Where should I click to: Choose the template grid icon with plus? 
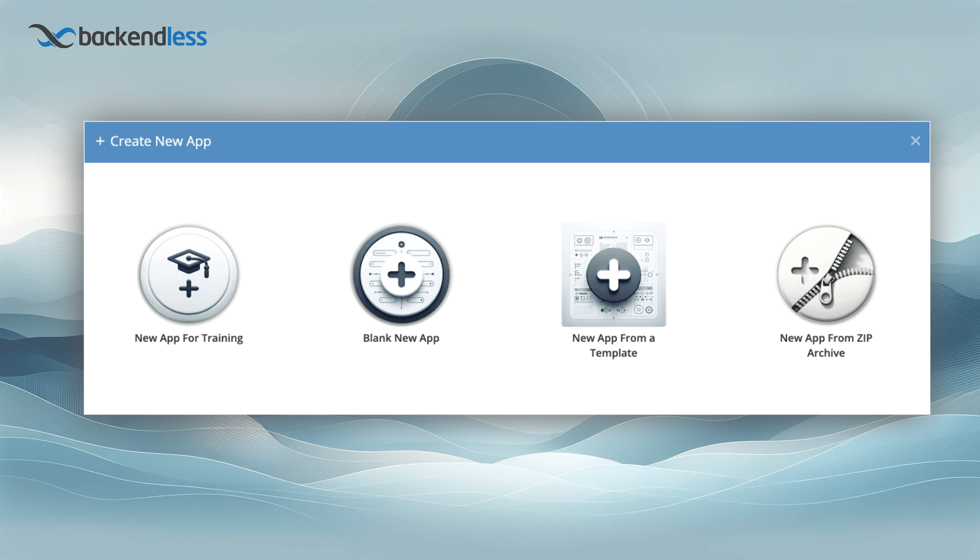pyautogui.click(x=614, y=275)
